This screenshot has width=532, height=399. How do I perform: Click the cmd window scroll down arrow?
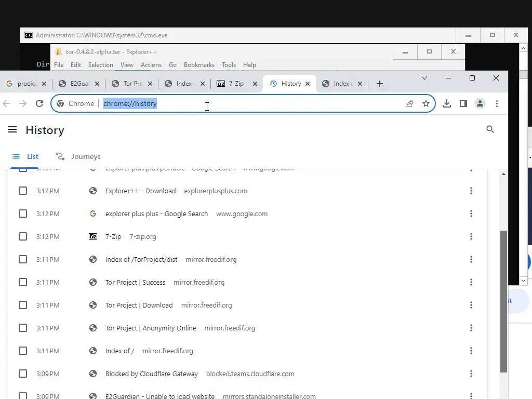pos(523,281)
